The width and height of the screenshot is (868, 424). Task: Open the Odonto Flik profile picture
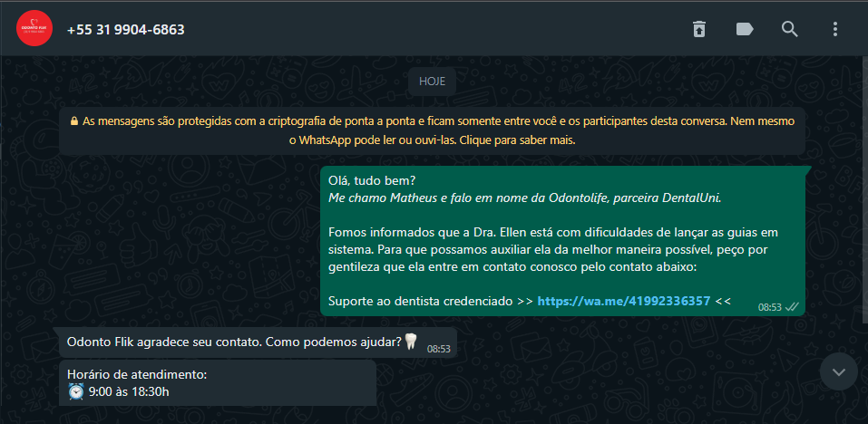click(x=34, y=28)
